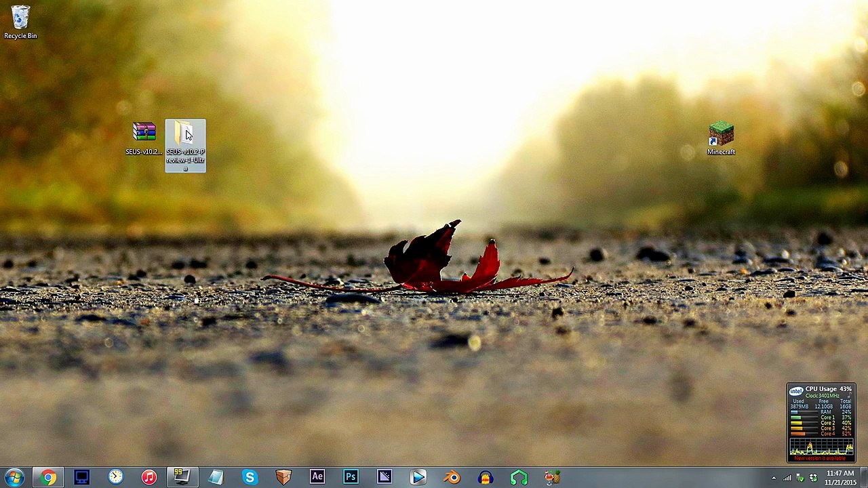Click the Safely Remove Hardware tray icon

[x=800, y=479]
